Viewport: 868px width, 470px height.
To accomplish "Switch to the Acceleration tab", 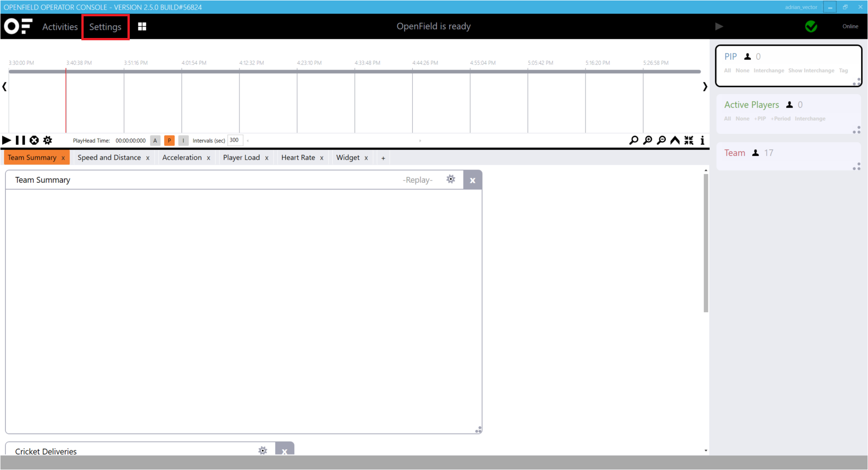I will tap(182, 157).
